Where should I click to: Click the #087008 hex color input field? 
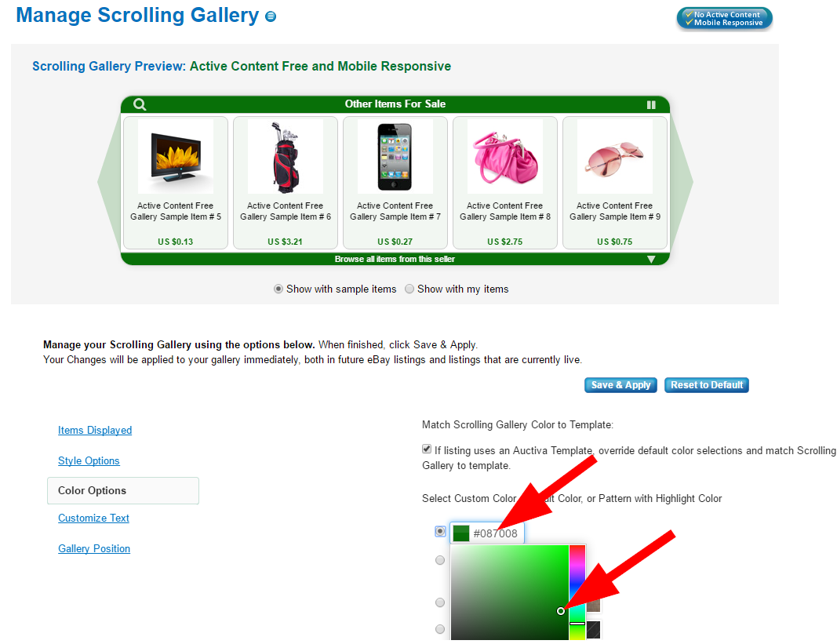point(487,533)
